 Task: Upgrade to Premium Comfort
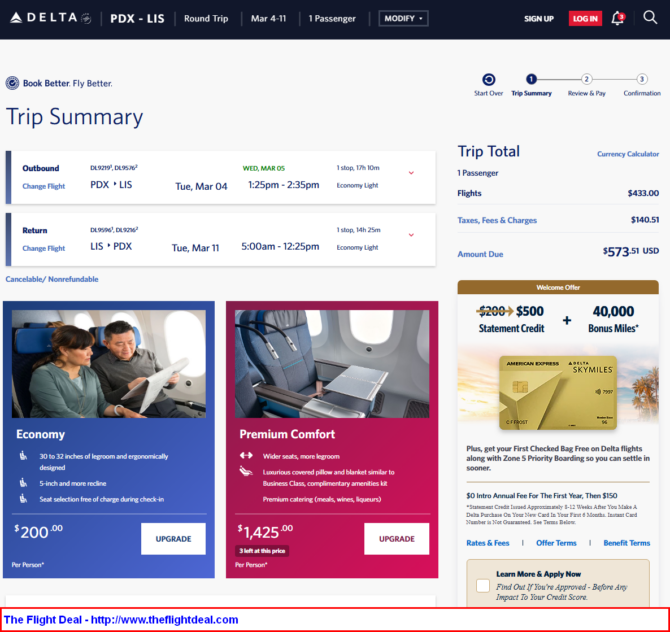pyautogui.click(x=396, y=538)
